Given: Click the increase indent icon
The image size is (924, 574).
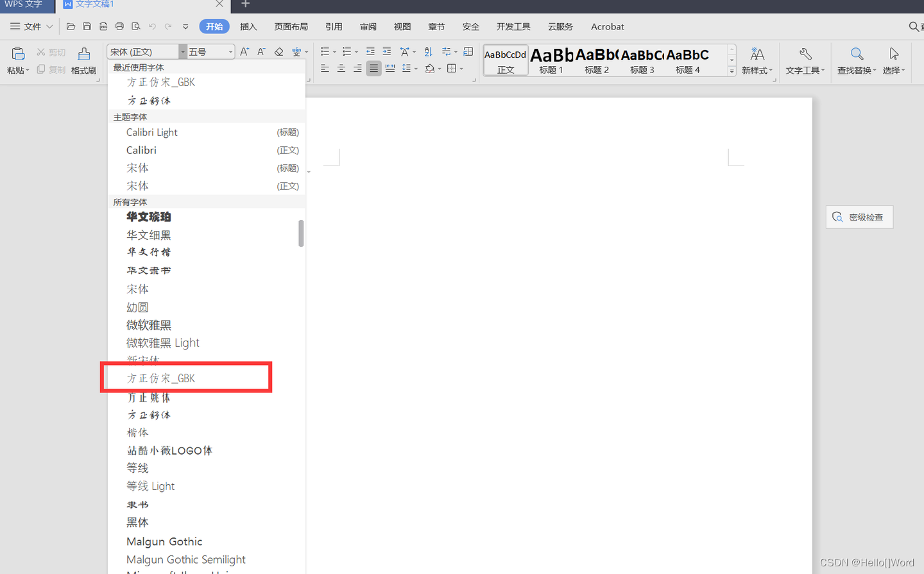Looking at the screenshot, I should point(386,51).
